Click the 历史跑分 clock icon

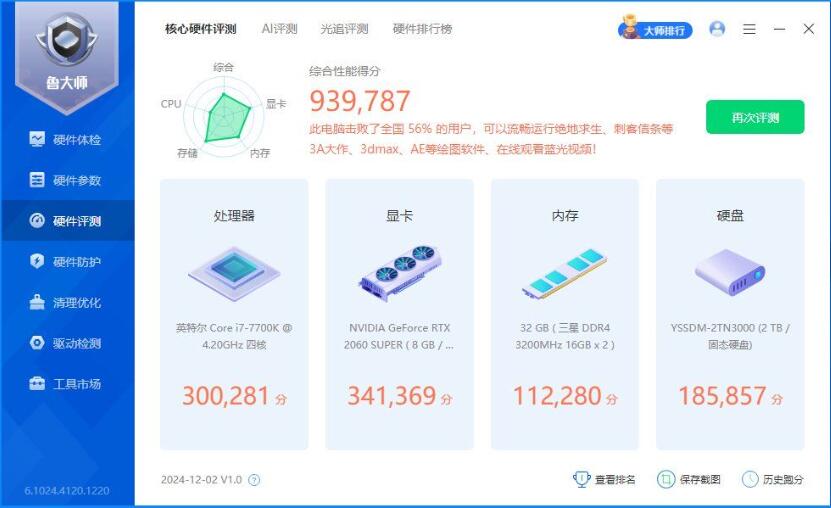(x=750, y=479)
